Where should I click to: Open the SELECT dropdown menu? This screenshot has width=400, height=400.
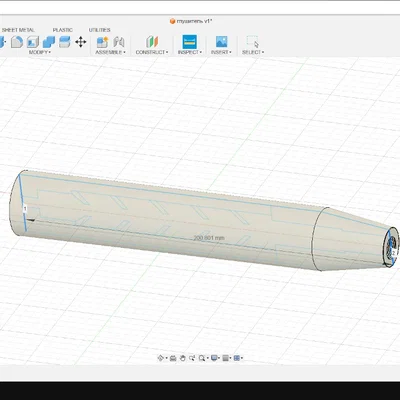253,52
